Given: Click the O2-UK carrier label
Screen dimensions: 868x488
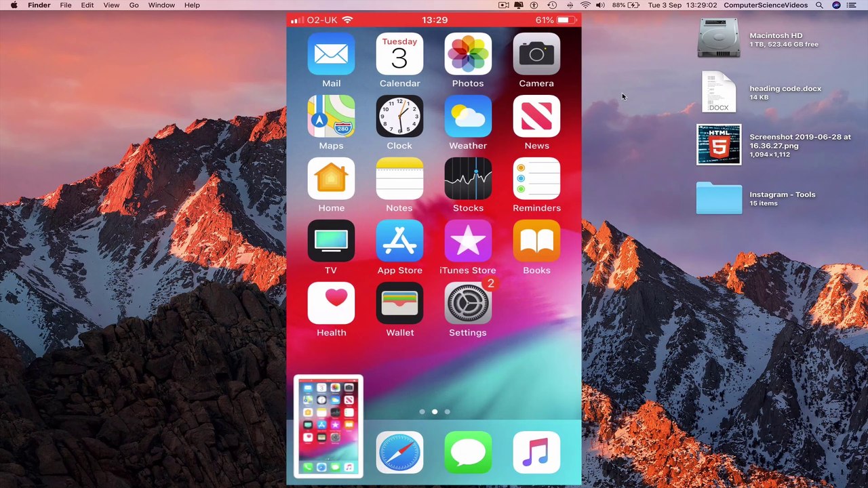Looking at the screenshot, I should click(322, 20).
